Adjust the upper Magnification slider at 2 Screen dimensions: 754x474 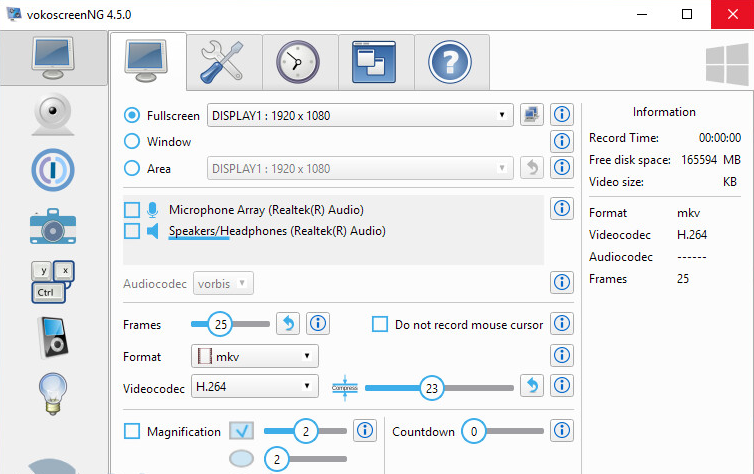[305, 431]
